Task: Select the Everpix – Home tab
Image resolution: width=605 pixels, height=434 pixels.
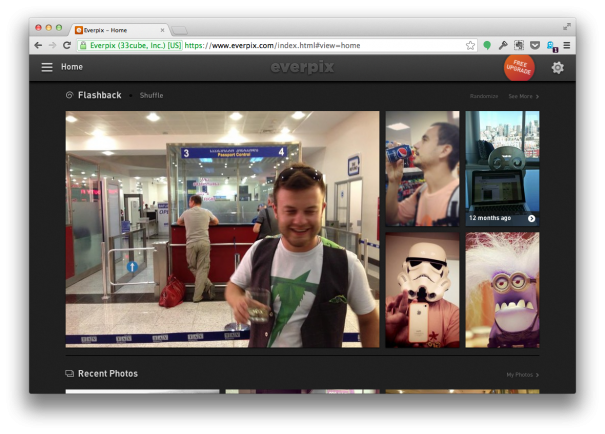Action: click(119, 30)
